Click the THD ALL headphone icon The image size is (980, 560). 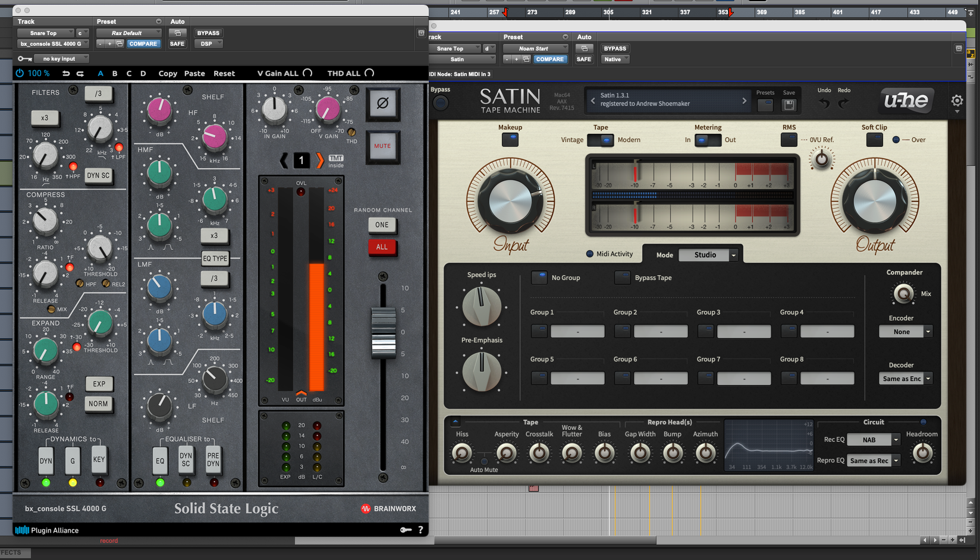pyautogui.click(x=369, y=73)
